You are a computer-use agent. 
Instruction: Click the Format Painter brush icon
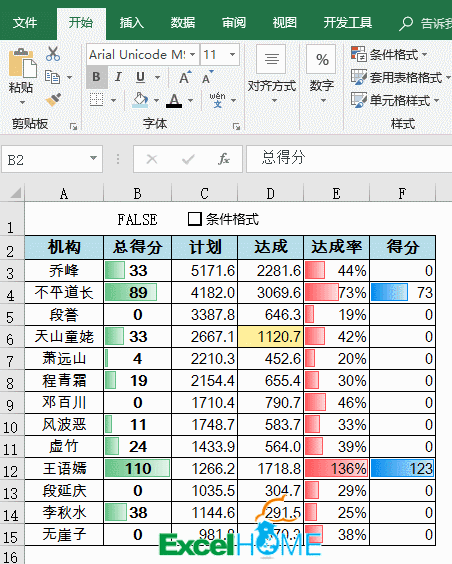coord(54,99)
